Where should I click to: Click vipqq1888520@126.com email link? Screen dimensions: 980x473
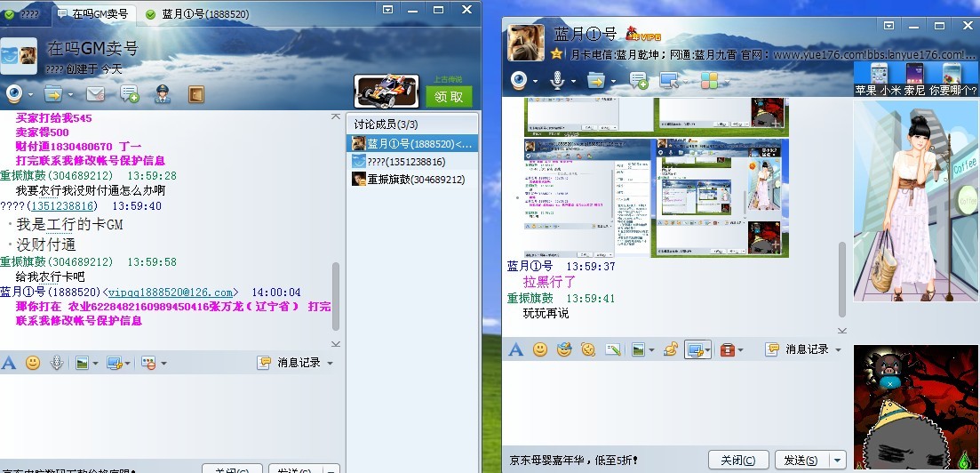tap(170, 293)
